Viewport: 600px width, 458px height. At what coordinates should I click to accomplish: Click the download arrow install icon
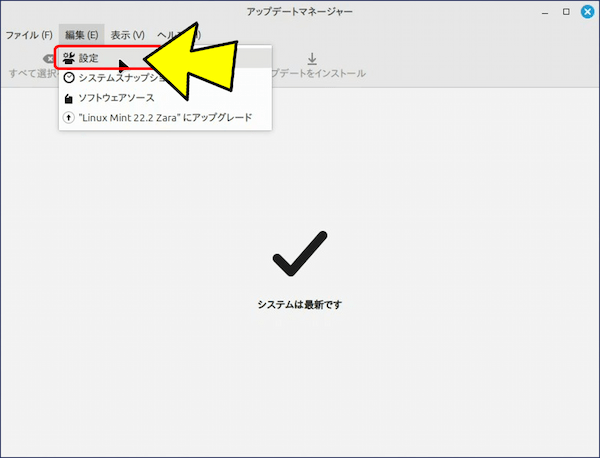(x=312, y=59)
